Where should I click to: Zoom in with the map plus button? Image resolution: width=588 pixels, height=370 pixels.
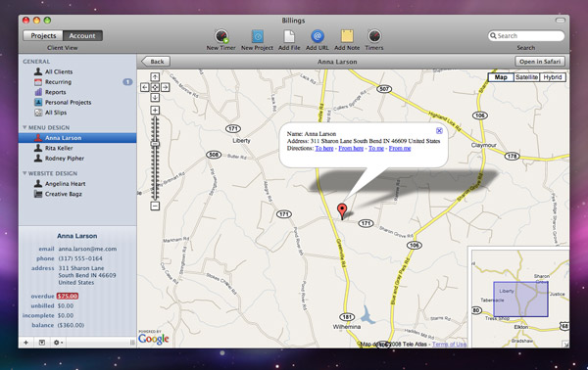pos(155,110)
